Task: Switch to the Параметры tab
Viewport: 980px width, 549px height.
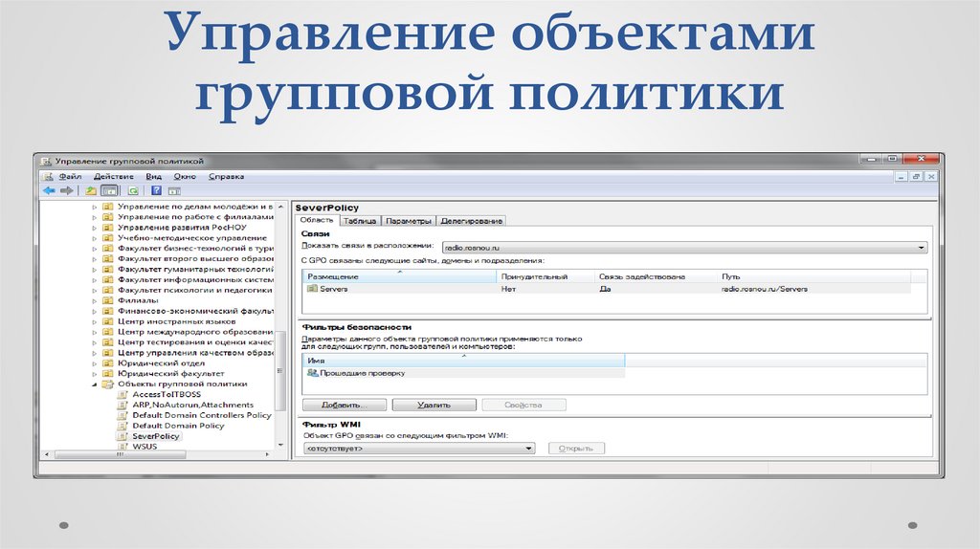Action: click(x=409, y=221)
